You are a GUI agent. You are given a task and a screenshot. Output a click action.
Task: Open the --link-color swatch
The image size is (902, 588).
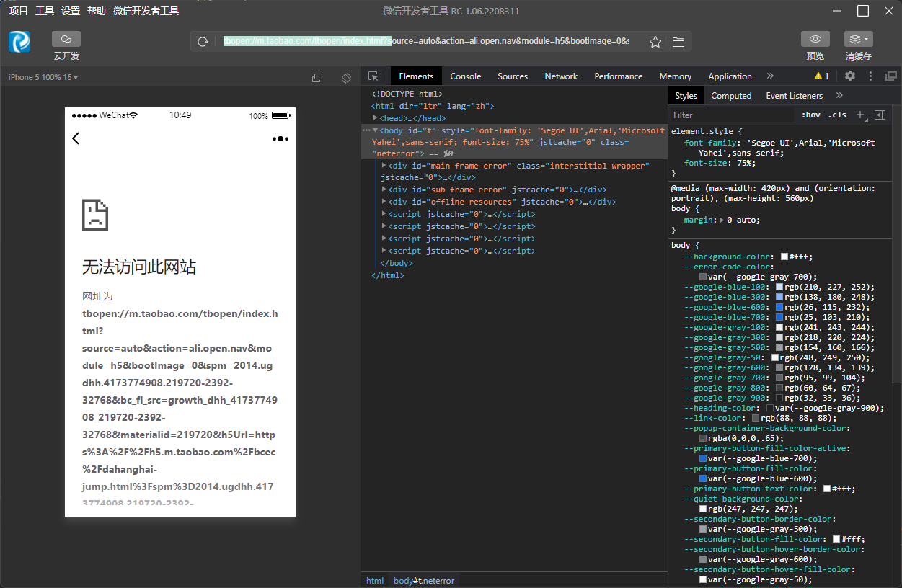[x=756, y=418]
